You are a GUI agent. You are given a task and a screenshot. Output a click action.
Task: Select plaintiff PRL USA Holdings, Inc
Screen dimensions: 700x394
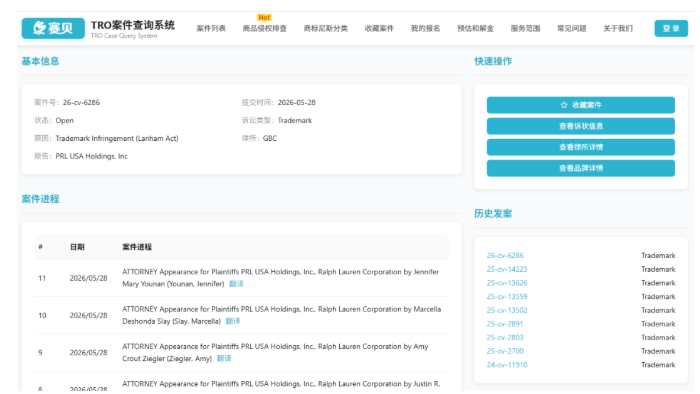(92, 156)
